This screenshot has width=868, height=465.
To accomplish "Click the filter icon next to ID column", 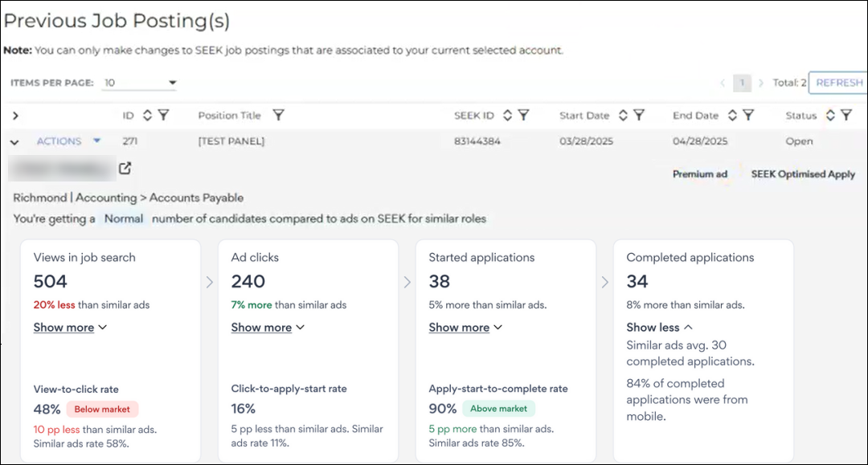I will [x=163, y=116].
